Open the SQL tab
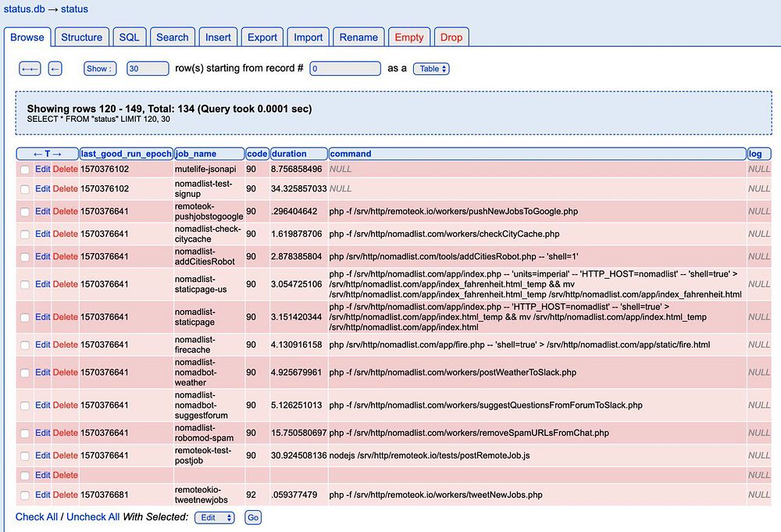The image size is (781, 532). click(x=129, y=37)
